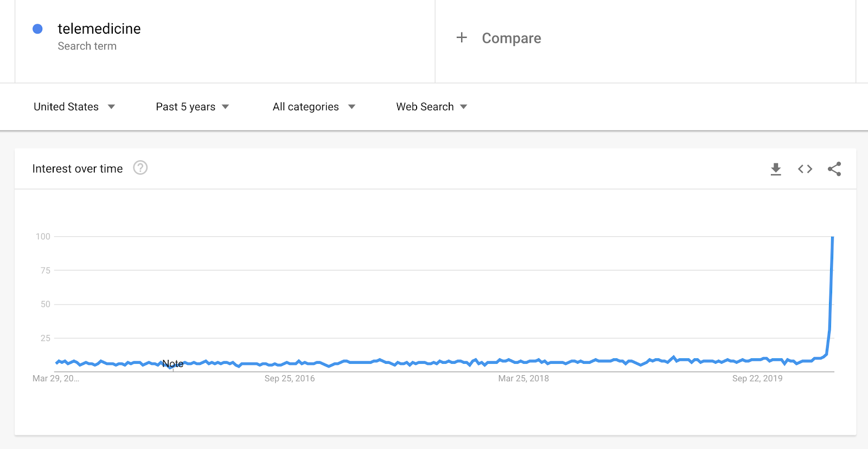Click the plus icon beside Compare
Screen dimensions: 868x449
point(462,37)
